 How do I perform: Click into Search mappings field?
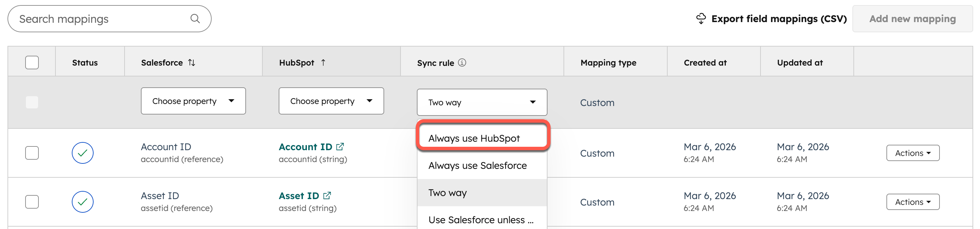110,19
